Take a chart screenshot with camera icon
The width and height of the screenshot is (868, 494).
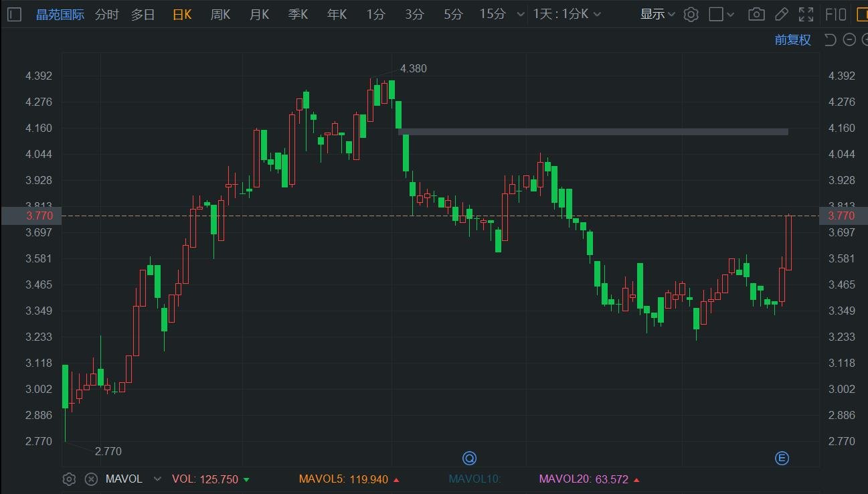756,14
